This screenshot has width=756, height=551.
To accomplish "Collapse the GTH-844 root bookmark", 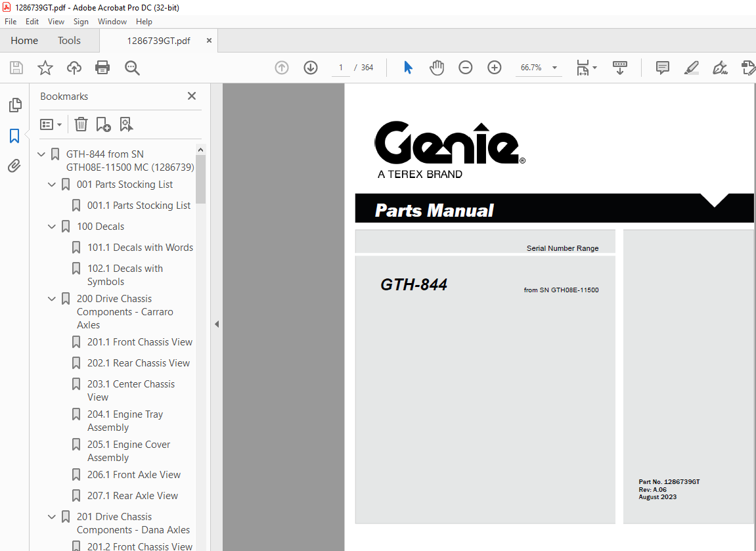I will click(x=41, y=154).
